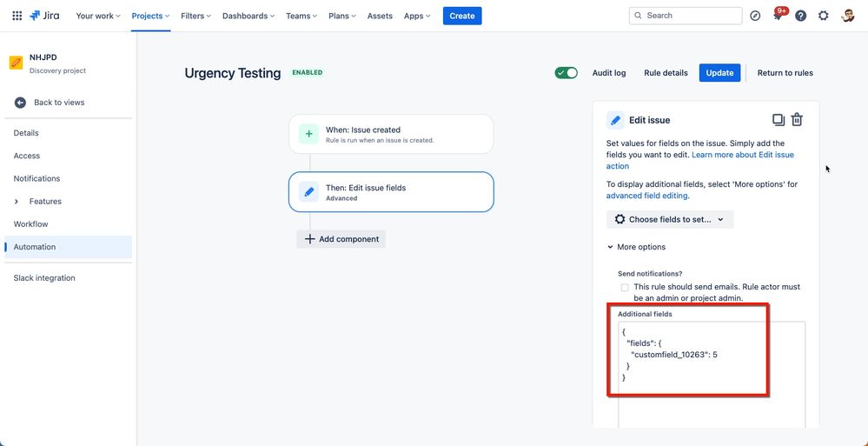Screen dimensions: 868x446
Task: Open Your work dropdown
Action: click(x=98, y=16)
